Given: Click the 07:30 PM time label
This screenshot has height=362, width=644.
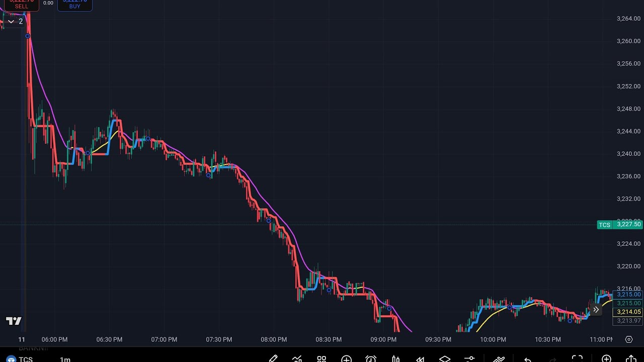Looking at the screenshot, I should point(219,339).
